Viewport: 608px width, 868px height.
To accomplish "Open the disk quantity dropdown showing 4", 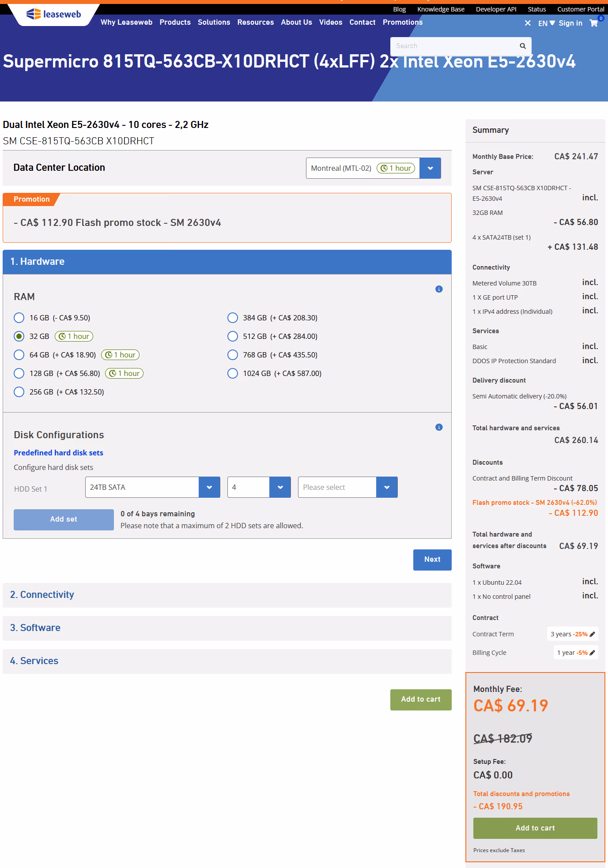I will 259,487.
